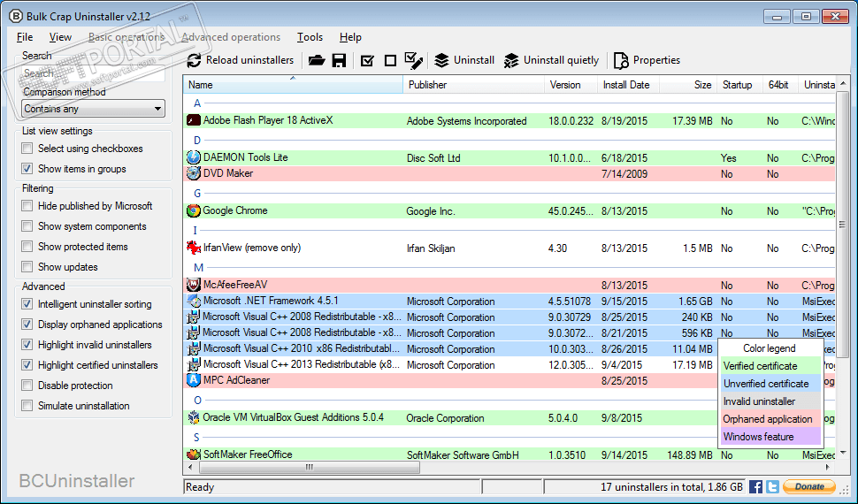Enable Show protected items
858x504 pixels.
pyautogui.click(x=27, y=247)
